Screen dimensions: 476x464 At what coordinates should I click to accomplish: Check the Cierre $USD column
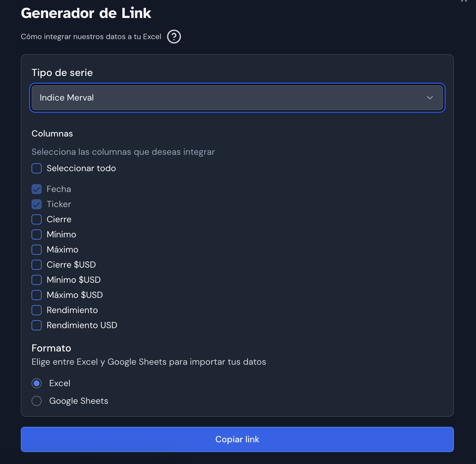coord(37,265)
